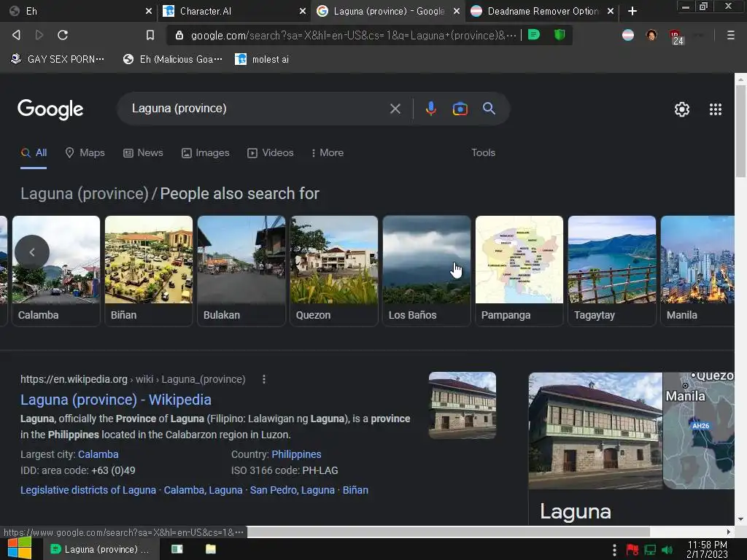Image resolution: width=747 pixels, height=560 pixels.
Task: Open the File Explorer folder icon in taskbar
Action: coord(211,549)
